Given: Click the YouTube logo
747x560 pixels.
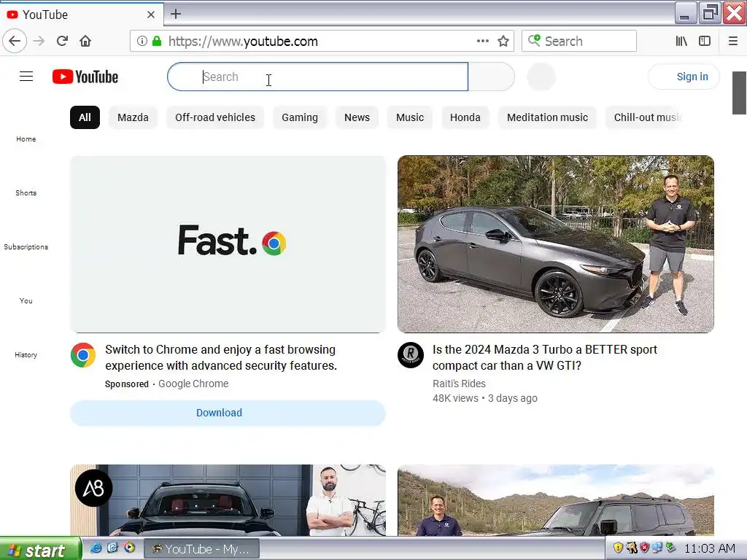Looking at the screenshot, I should (85, 77).
